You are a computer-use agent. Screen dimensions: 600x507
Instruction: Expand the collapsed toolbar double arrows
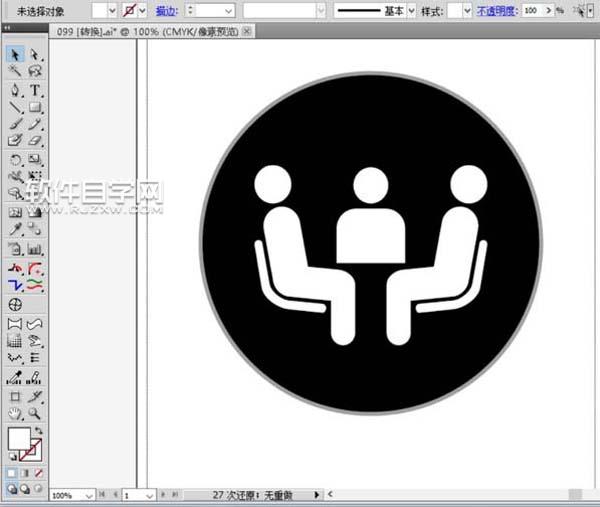[x=7, y=28]
